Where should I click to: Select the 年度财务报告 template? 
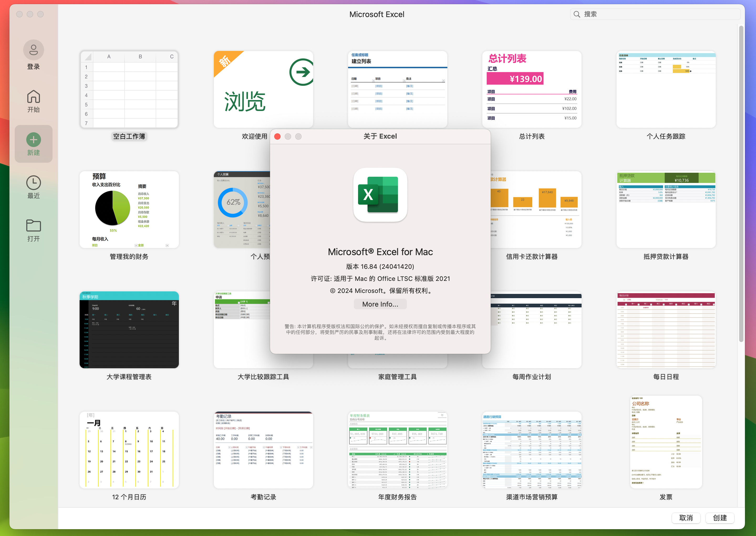pyautogui.click(x=397, y=450)
